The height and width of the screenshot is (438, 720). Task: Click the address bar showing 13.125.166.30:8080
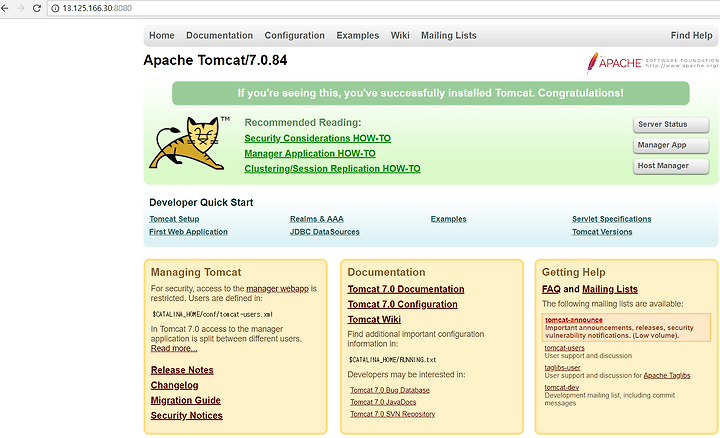tap(381, 8)
